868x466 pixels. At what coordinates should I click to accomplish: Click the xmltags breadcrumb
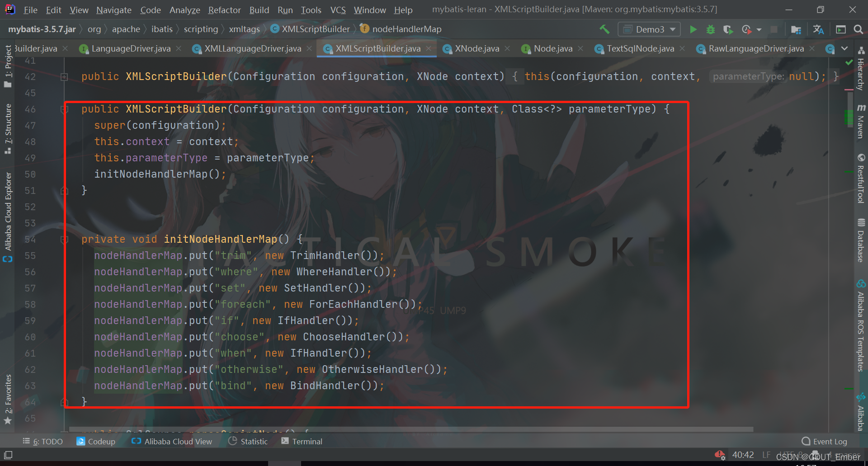pyautogui.click(x=244, y=29)
